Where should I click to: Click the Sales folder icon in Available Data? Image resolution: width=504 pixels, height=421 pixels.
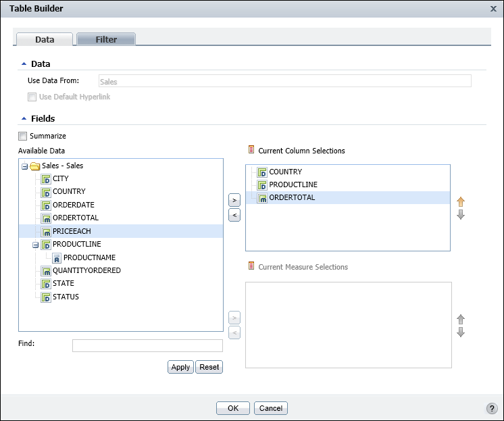coord(34,166)
